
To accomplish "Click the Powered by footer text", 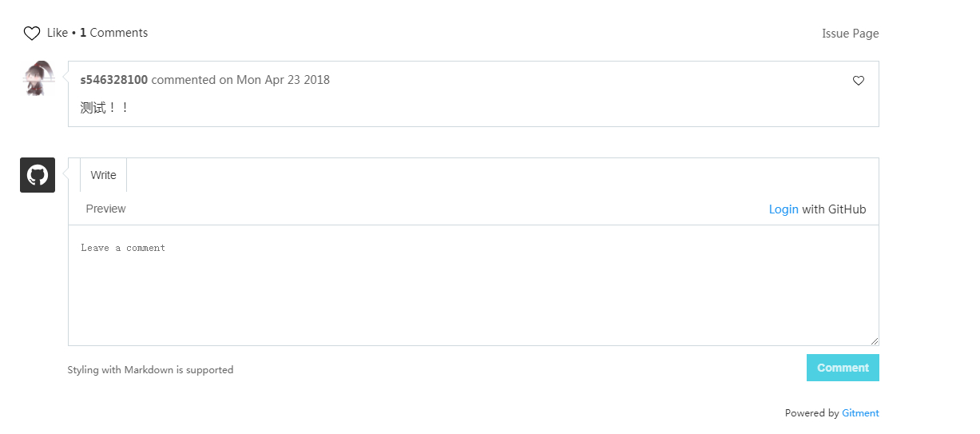I will point(811,413).
